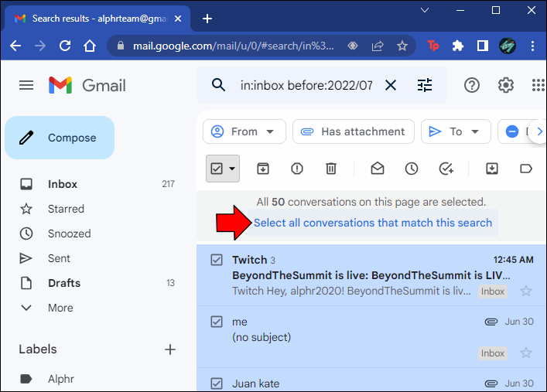Uncheck the Twitch conversation checkbox

[x=217, y=260]
